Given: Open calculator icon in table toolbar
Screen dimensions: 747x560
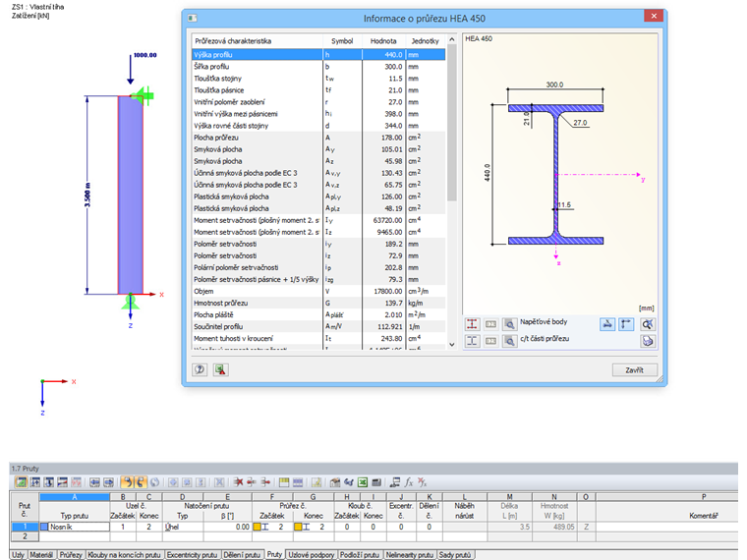Looking at the screenshot, I should click(x=376, y=482).
